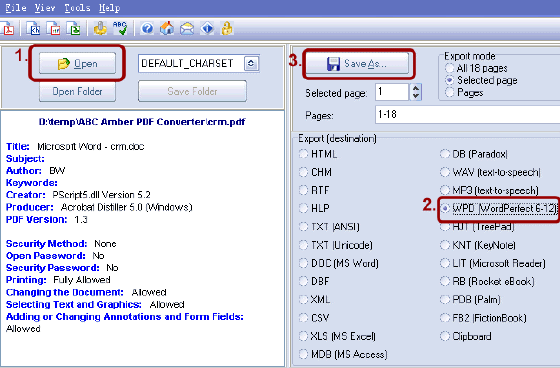The image size is (560, 368).
Task: Click the Producer value Acrobat Distiller 5.0
Action: [x=126, y=207]
